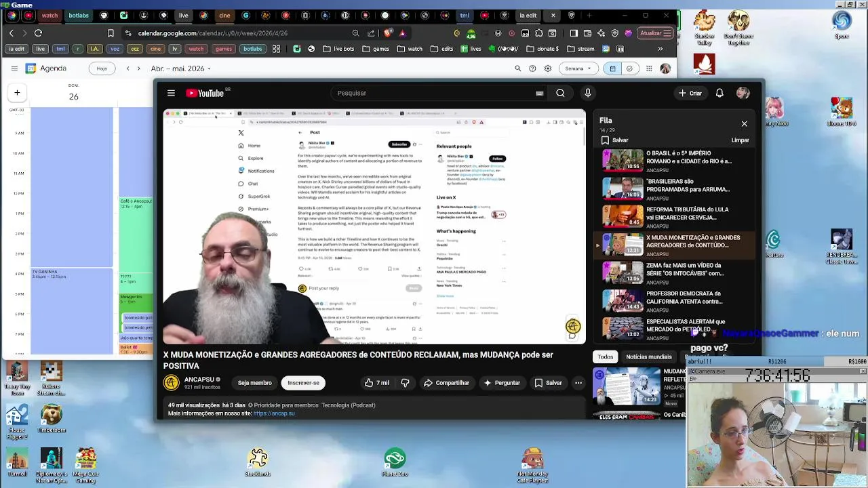This screenshot has height=488, width=868.
Task: Switch to Calendar view toggle
Action: click(612, 68)
